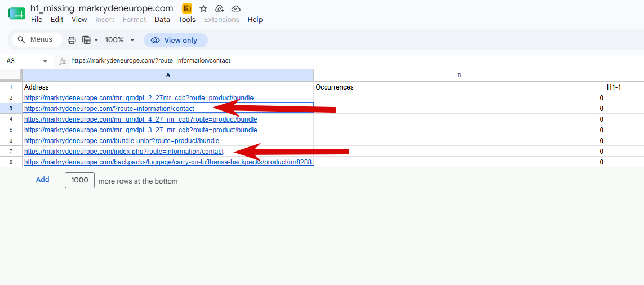
Task: Click the H1-1 header cell
Action: pos(624,87)
